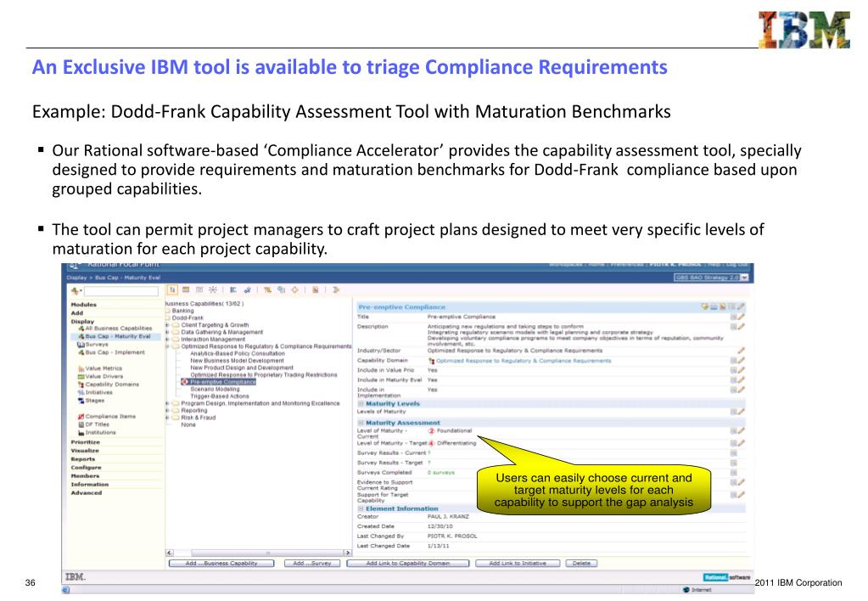The image size is (868, 601).
Task: Click the tree view toolbar icon
Action: point(172,289)
